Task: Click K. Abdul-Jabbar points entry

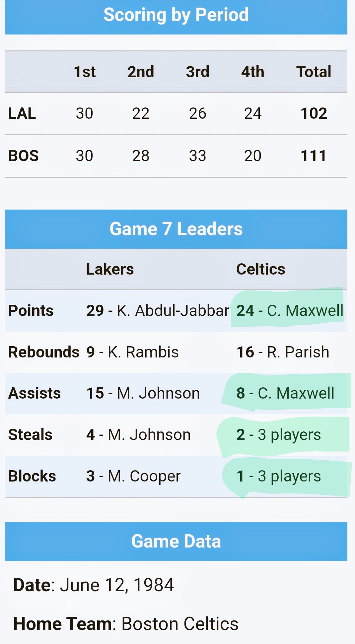Action: [x=158, y=311]
